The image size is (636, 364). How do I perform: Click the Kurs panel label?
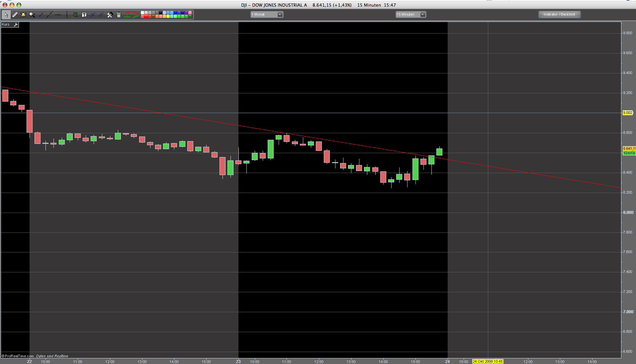click(x=6, y=25)
